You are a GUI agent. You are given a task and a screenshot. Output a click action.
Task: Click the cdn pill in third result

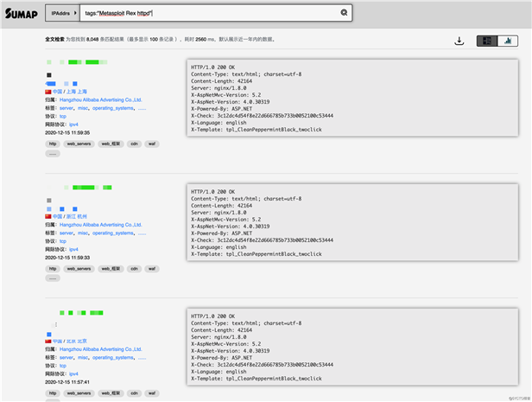coord(135,393)
